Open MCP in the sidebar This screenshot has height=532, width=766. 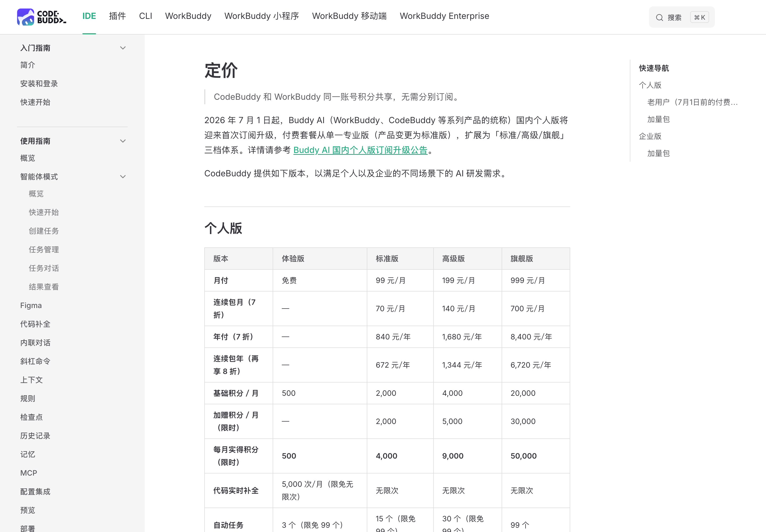(x=29, y=473)
